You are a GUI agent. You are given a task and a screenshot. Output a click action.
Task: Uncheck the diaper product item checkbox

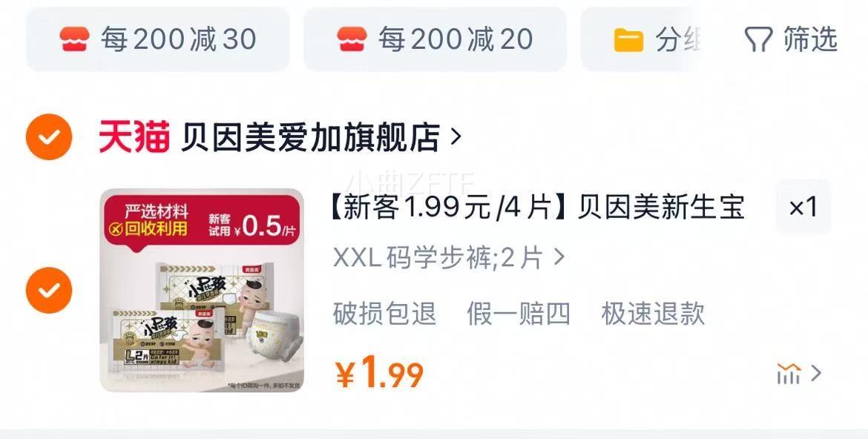[49, 290]
